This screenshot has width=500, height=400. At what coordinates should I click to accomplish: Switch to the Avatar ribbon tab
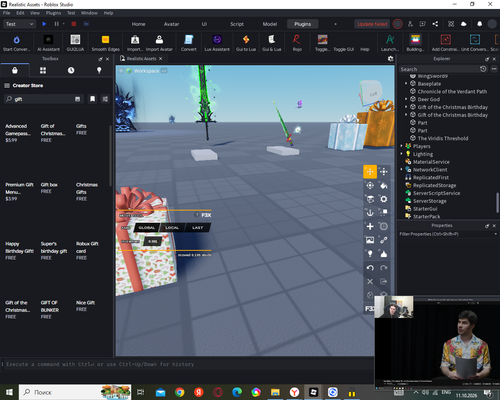coord(171,24)
